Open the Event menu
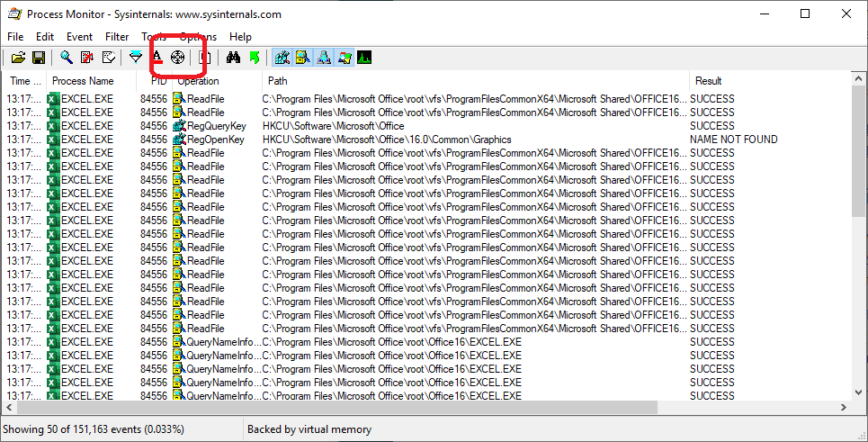The image size is (868, 442). click(79, 37)
